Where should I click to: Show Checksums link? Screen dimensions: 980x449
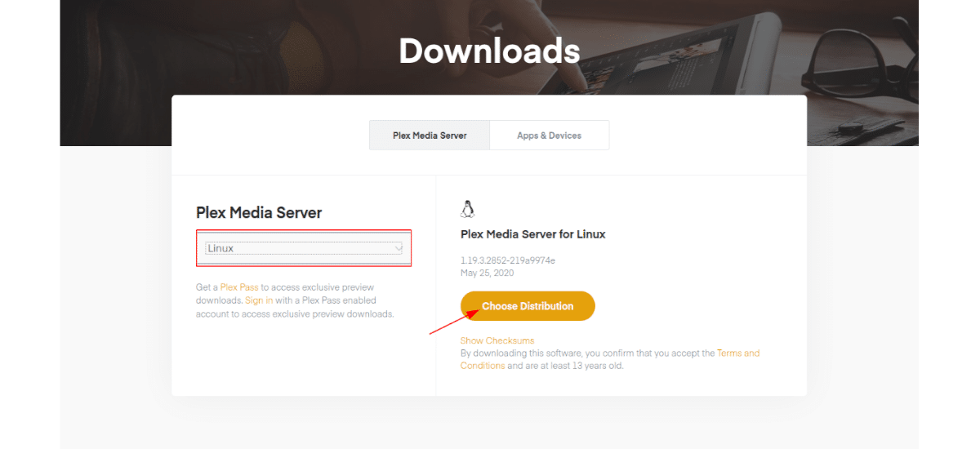[x=497, y=340]
